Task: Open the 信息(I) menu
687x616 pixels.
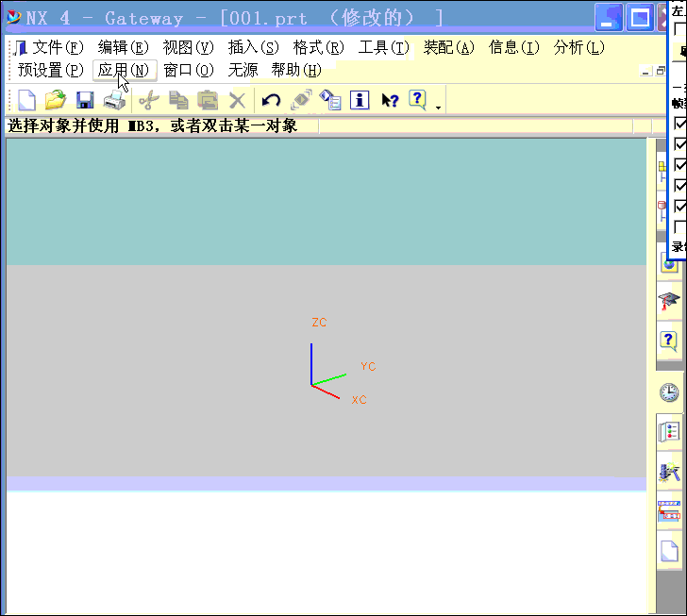Action: pyautogui.click(x=514, y=47)
